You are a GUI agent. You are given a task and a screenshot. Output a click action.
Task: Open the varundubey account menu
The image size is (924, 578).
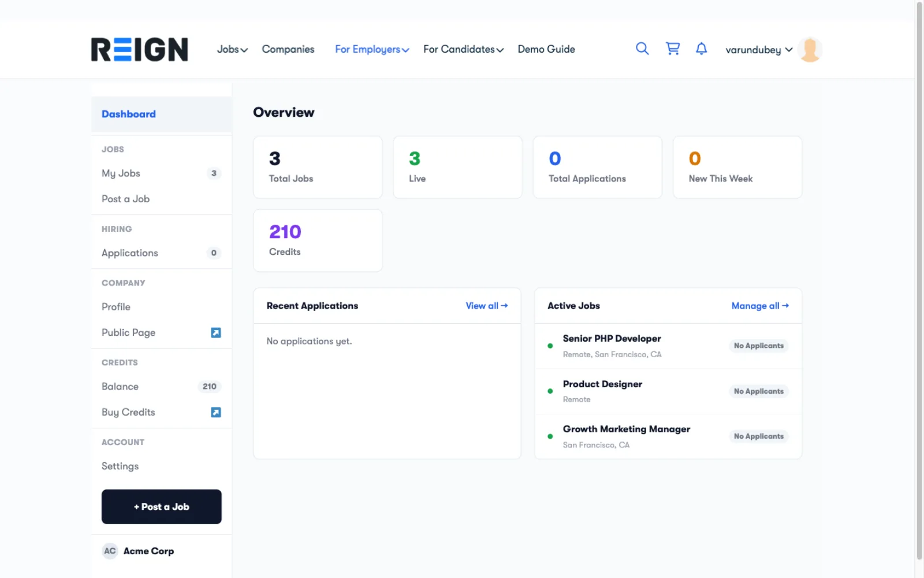click(x=759, y=50)
